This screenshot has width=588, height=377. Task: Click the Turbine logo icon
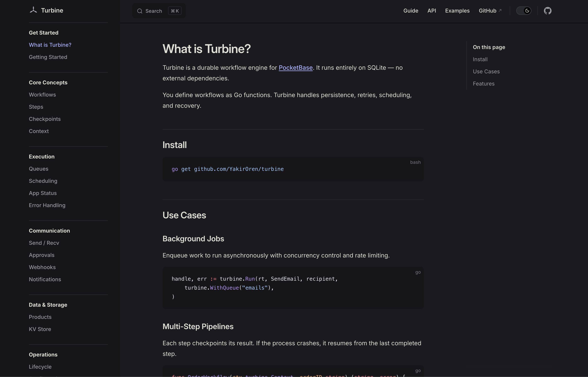pyautogui.click(x=33, y=10)
